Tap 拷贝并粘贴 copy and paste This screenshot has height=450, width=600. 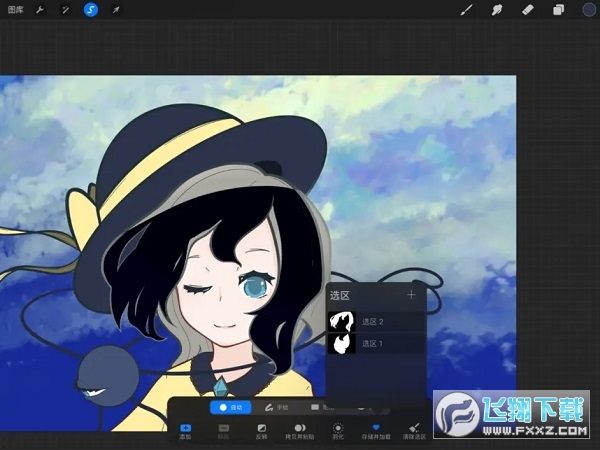click(300, 432)
